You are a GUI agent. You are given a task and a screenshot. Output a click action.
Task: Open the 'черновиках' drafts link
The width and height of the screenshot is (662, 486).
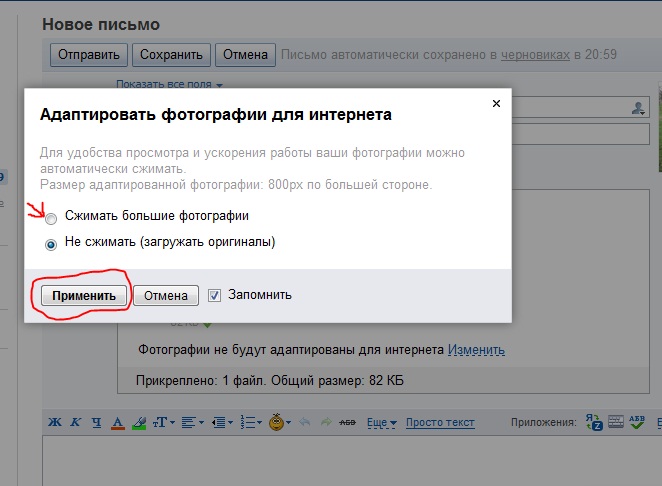[536, 54]
